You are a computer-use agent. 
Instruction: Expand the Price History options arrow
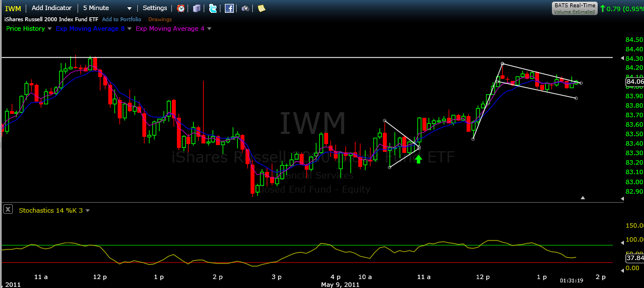point(49,29)
